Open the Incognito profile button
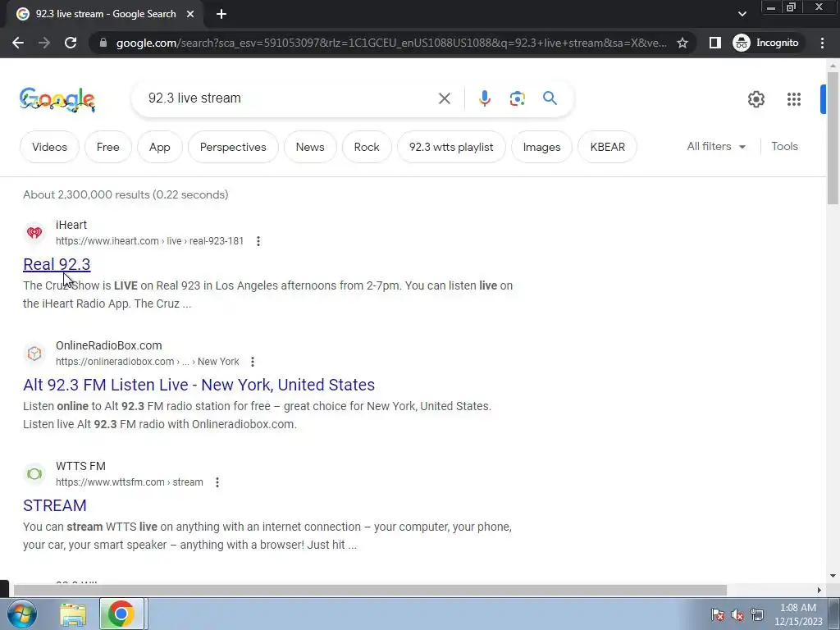The width and height of the screenshot is (840, 630). tap(766, 43)
